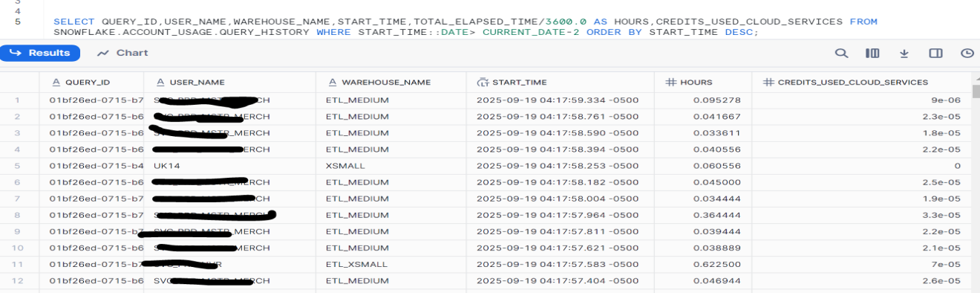Image resolution: width=980 pixels, height=293 pixels.
Task: Select the 0.060556 hours cell
Action: pyautogui.click(x=703, y=166)
